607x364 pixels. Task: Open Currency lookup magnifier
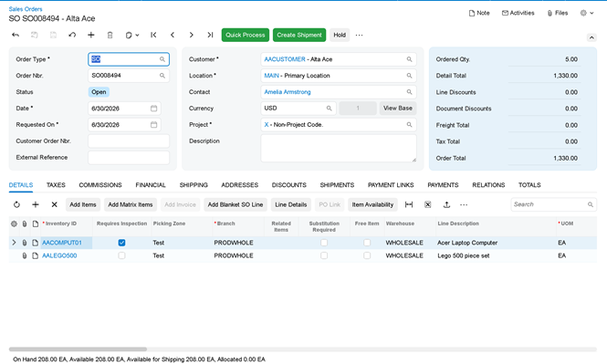coord(329,109)
